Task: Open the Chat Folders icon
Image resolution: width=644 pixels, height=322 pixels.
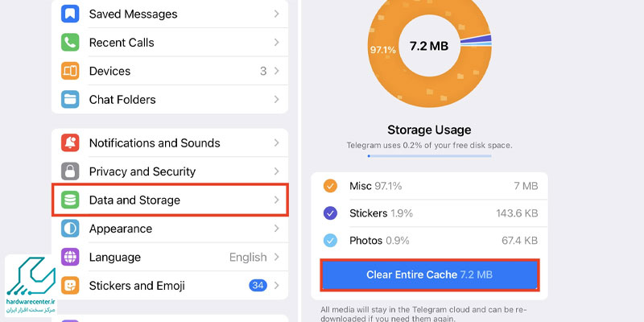Action: (70, 99)
